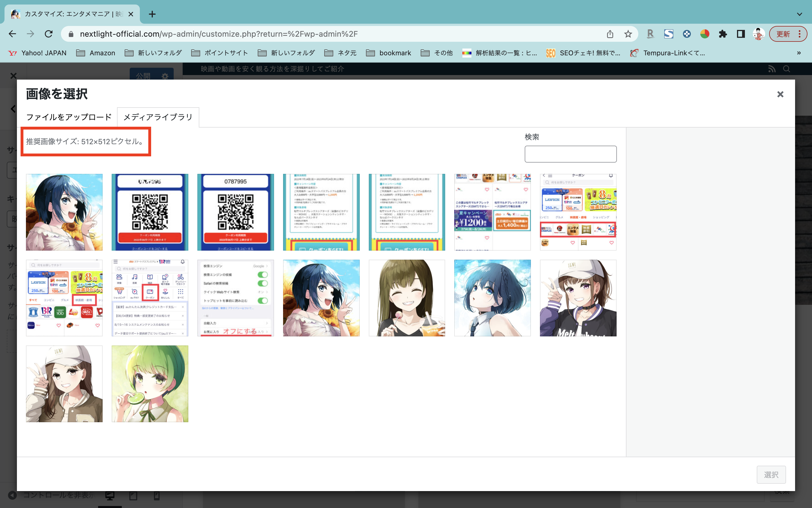The height and width of the screenshot is (508, 812).
Task: Select the LAWSON coupon thumbnail in row two
Action: tap(64, 298)
